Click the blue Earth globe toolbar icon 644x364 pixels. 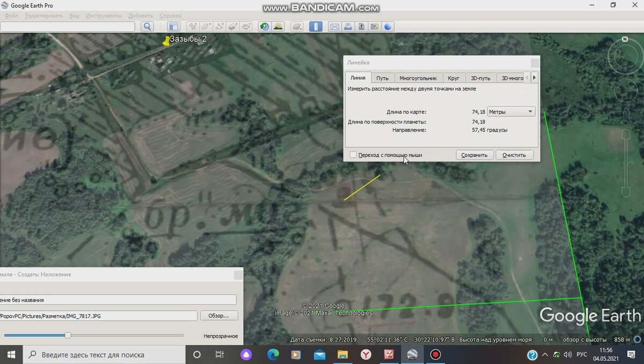[388, 26]
